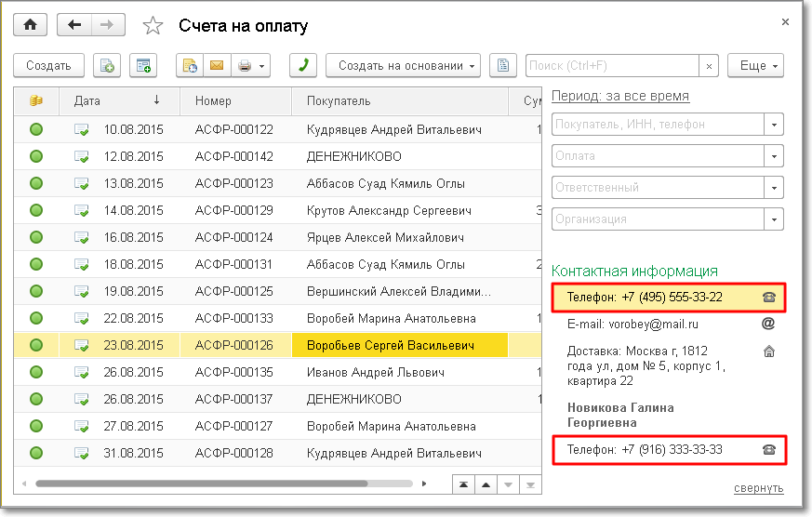Add page to favorites with star
The image size is (812, 517).
(x=153, y=26)
